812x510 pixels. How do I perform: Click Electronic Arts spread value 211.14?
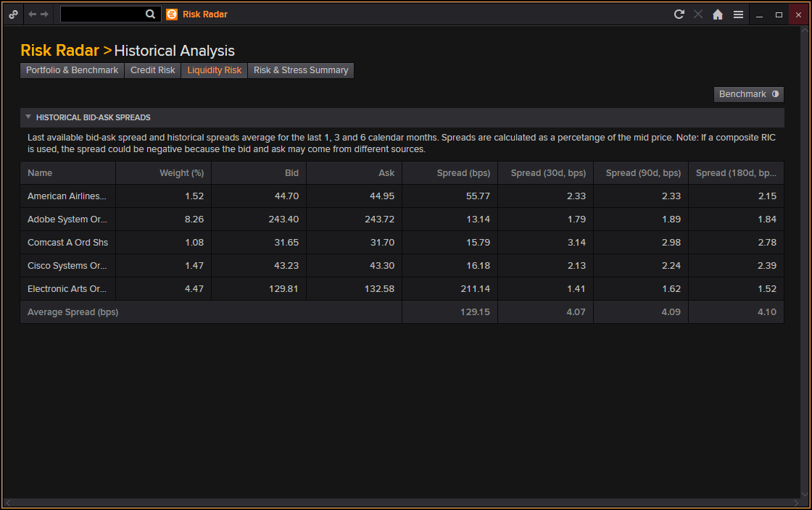[x=476, y=289]
